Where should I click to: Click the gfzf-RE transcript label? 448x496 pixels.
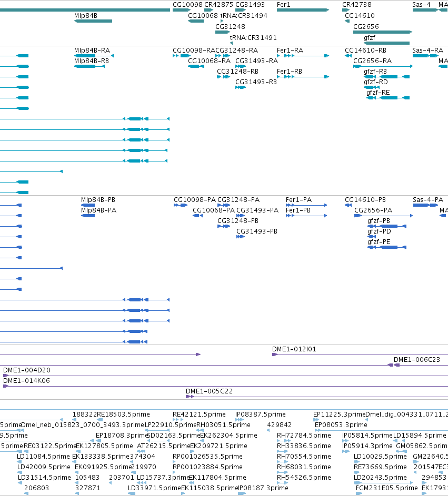click(378, 93)
